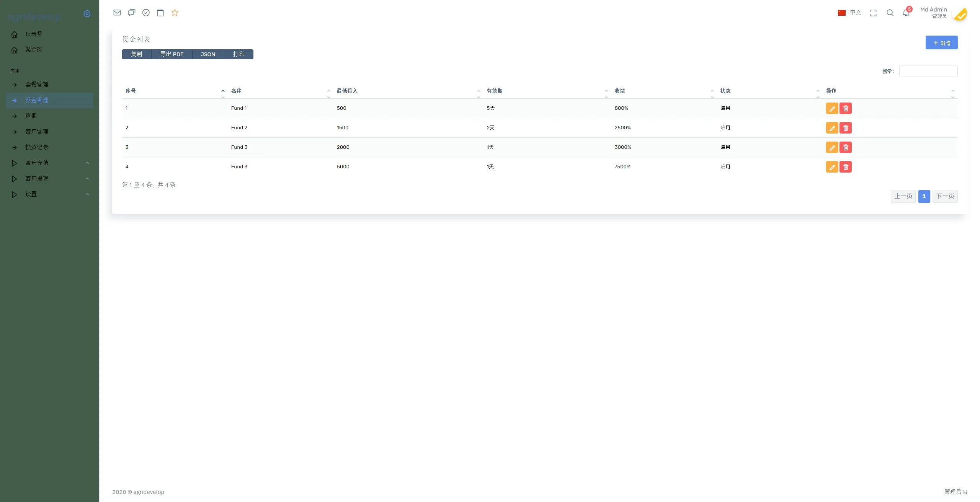This screenshot has width=980, height=502.
Task: Expand the 客户充值 sidebar menu
Action: [x=50, y=163]
